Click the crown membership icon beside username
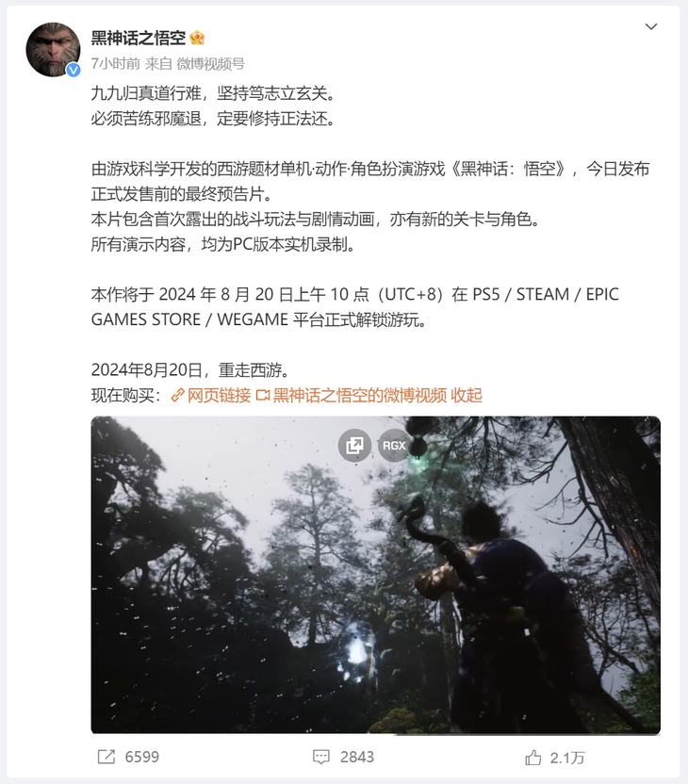This screenshot has width=688, height=784. click(198, 38)
